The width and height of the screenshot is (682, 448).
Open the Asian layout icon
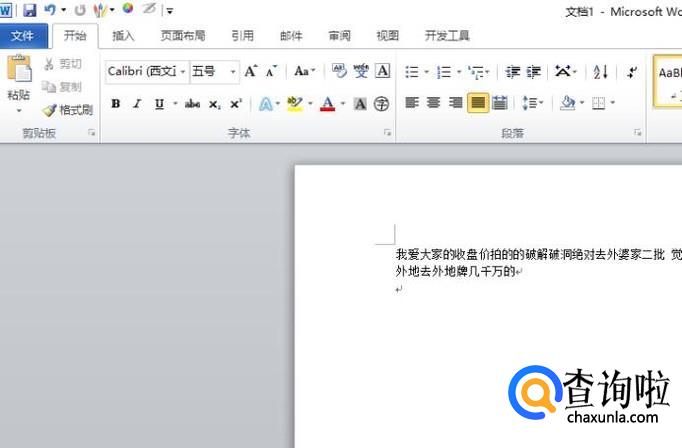(x=562, y=71)
